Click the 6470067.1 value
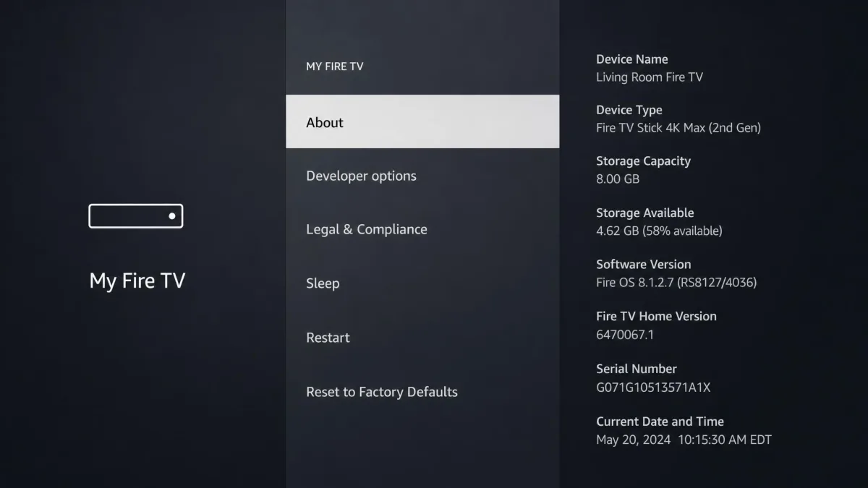Viewport: 868px width, 488px height. click(x=625, y=335)
